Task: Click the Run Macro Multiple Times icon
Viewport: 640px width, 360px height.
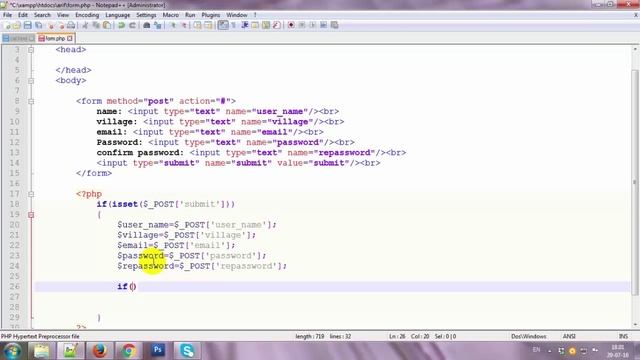Action: (x=324, y=25)
